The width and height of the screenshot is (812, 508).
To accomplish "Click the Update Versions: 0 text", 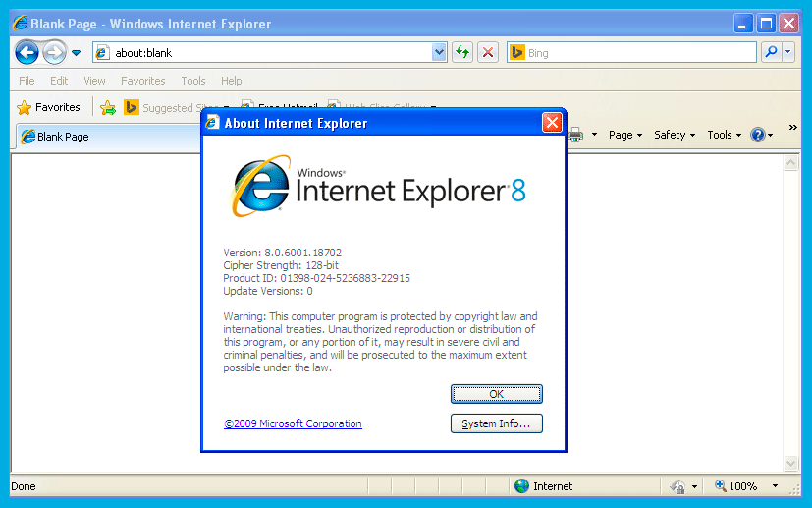I will (x=268, y=291).
